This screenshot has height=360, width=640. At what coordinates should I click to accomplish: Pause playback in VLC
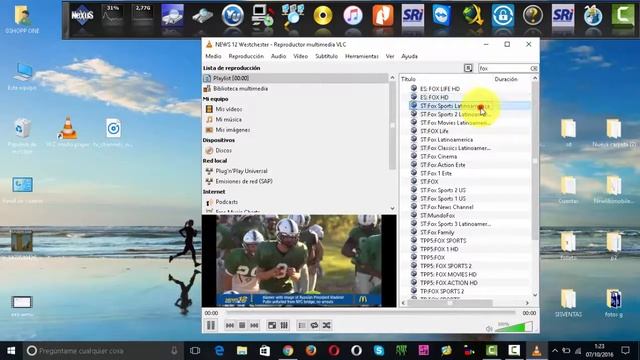point(211,325)
